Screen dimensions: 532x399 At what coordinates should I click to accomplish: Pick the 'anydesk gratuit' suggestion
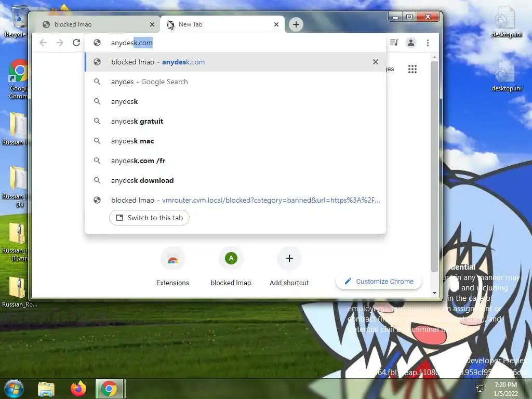pyautogui.click(x=235, y=121)
